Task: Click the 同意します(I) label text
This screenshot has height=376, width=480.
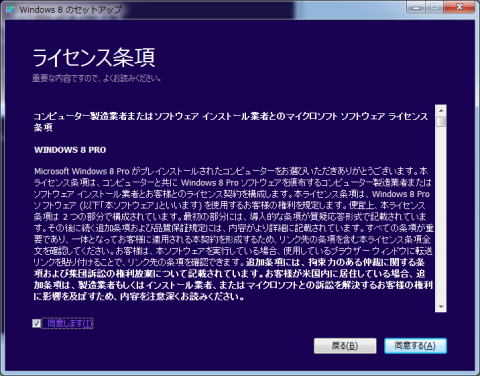Action: pos(70,323)
